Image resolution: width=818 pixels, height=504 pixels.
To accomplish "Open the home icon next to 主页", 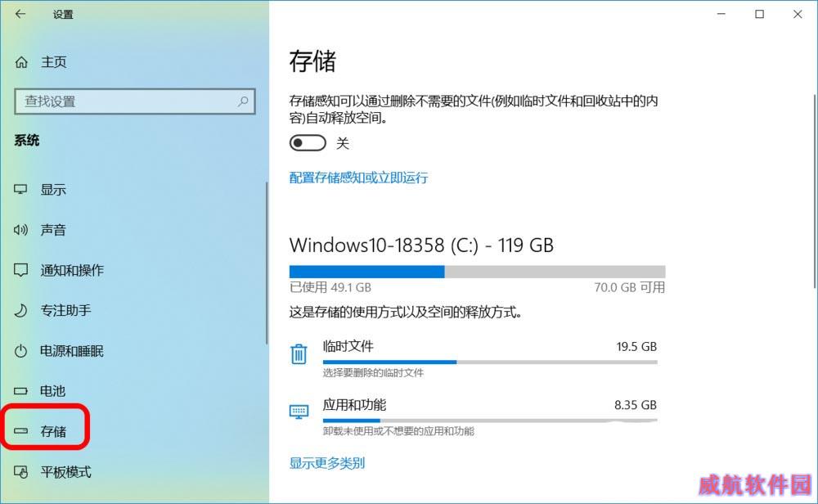I will 21,62.
